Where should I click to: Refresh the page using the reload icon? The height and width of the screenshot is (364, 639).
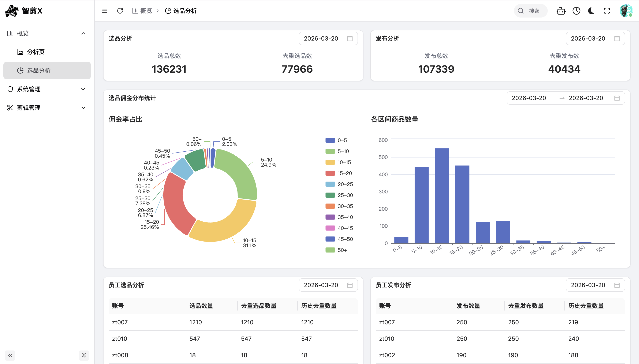pyautogui.click(x=120, y=11)
